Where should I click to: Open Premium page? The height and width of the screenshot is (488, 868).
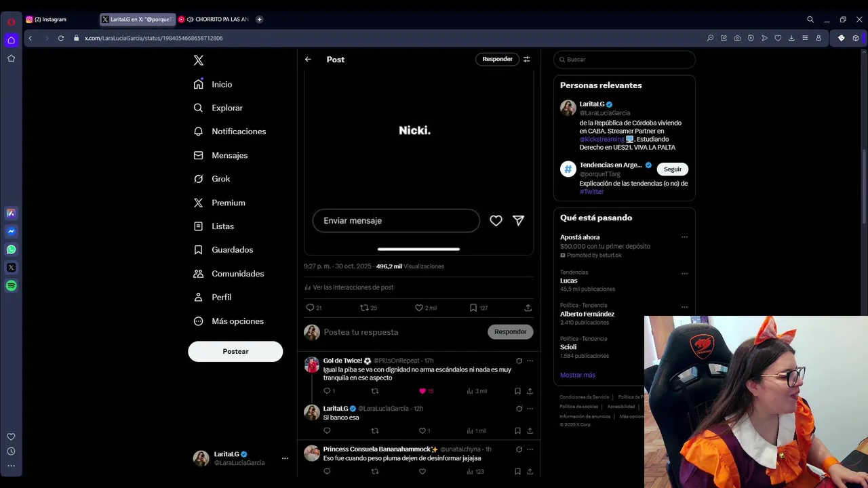click(x=219, y=203)
